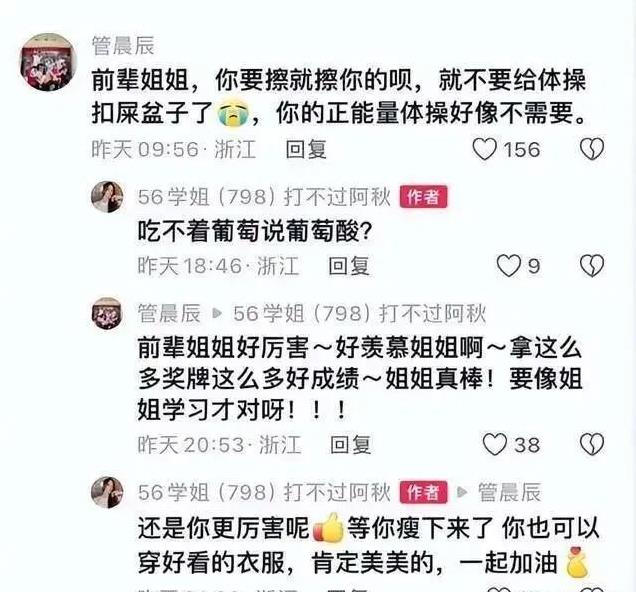Reply to the comment posted 昨天 18:46
Image resolution: width=636 pixels, height=592 pixels.
click(349, 266)
